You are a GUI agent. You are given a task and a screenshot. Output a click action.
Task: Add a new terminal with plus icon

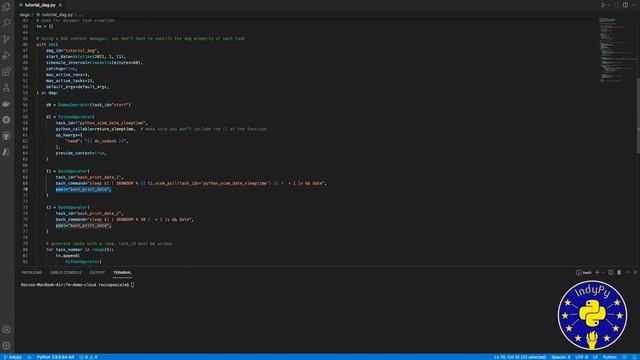point(597,272)
